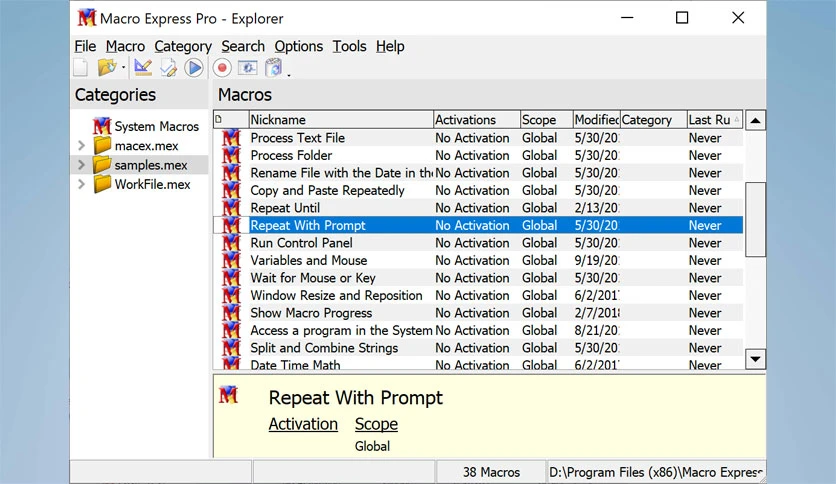This screenshot has height=484, width=836.
Task: Click M icon of Window Resize and Reposition
Action: pyautogui.click(x=231, y=295)
